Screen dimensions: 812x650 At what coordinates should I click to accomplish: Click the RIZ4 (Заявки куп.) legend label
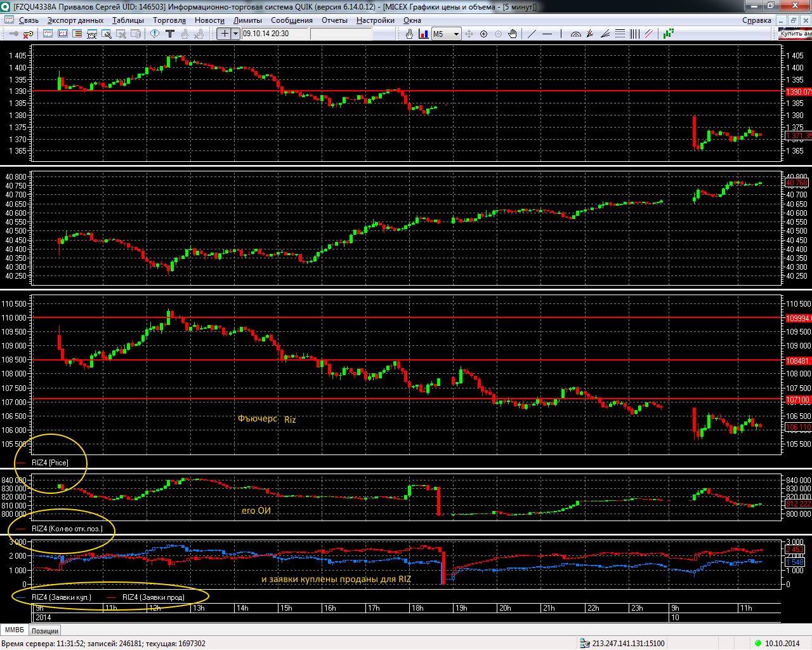[61, 597]
